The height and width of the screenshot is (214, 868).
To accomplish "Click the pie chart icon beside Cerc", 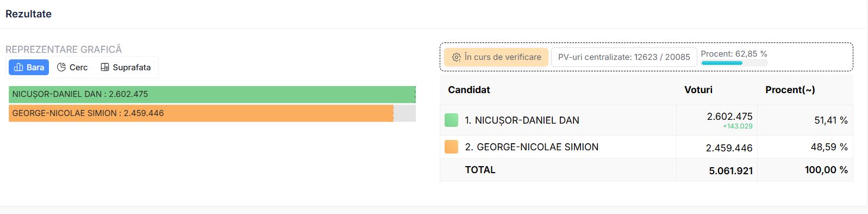I will coord(61,68).
